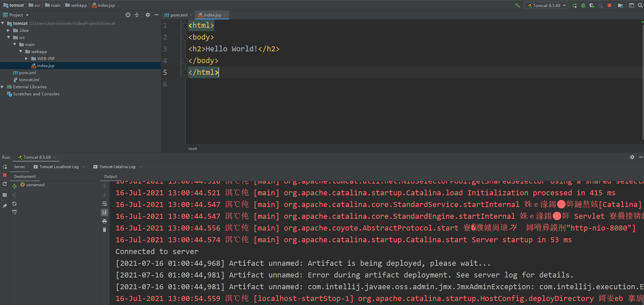
Task: Collapse the tomcat project root node
Action: click(x=3, y=23)
